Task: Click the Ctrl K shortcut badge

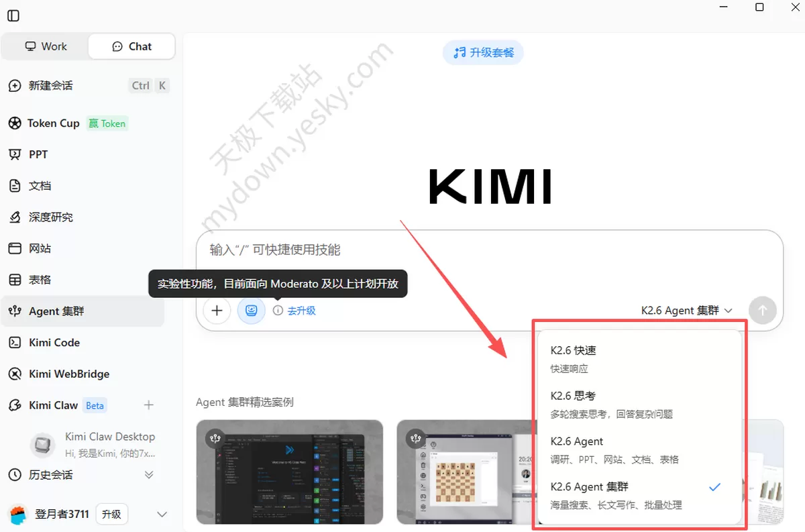Action: click(149, 85)
